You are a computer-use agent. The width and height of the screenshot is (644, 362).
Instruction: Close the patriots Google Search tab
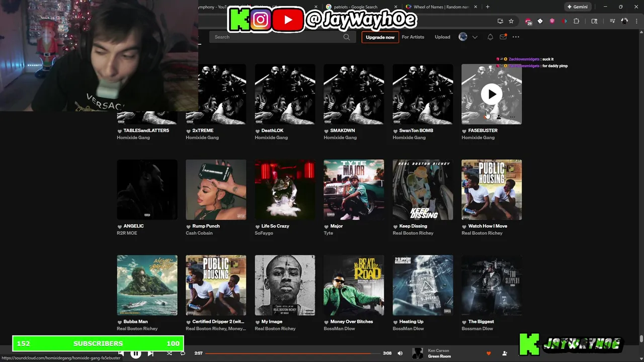click(396, 7)
